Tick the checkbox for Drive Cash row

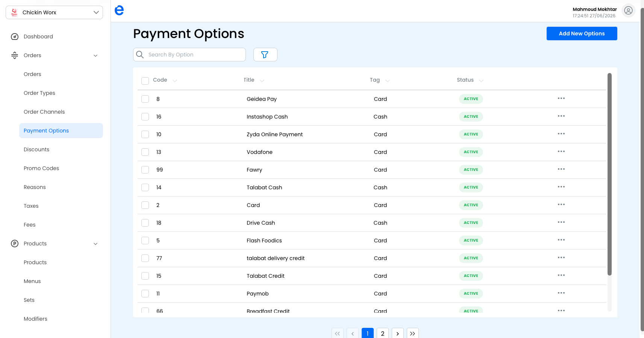(x=145, y=223)
